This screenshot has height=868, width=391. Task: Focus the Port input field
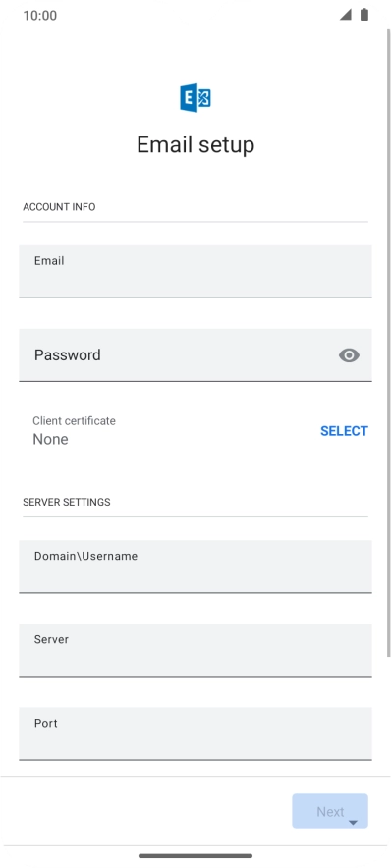click(195, 733)
